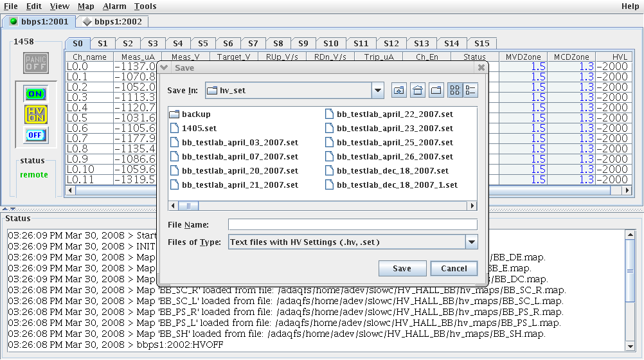644x360 pixels.
Task: Expand the Save In hv_set dropdown
Action: 377,91
